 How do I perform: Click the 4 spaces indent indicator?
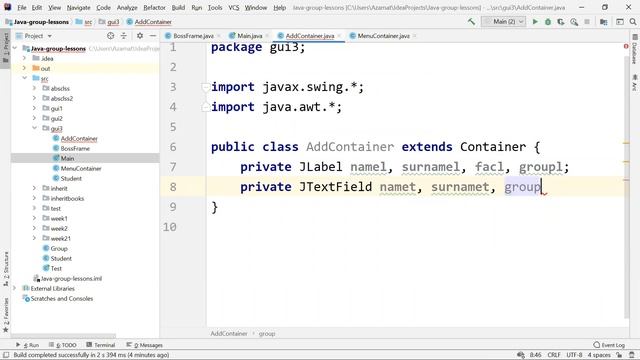pyautogui.click(x=599, y=355)
